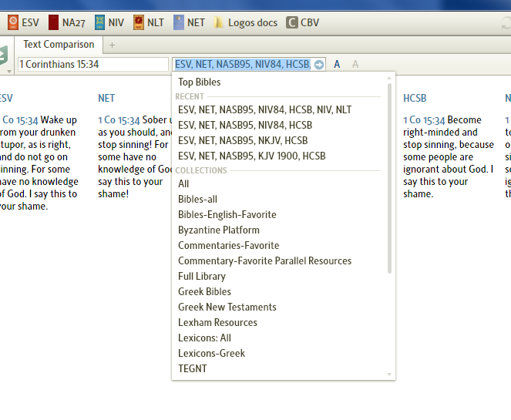Add a new tab with plus button

pyautogui.click(x=112, y=45)
